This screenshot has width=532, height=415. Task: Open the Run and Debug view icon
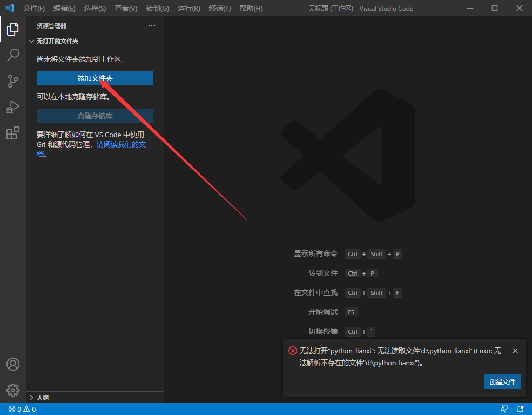tap(13, 107)
